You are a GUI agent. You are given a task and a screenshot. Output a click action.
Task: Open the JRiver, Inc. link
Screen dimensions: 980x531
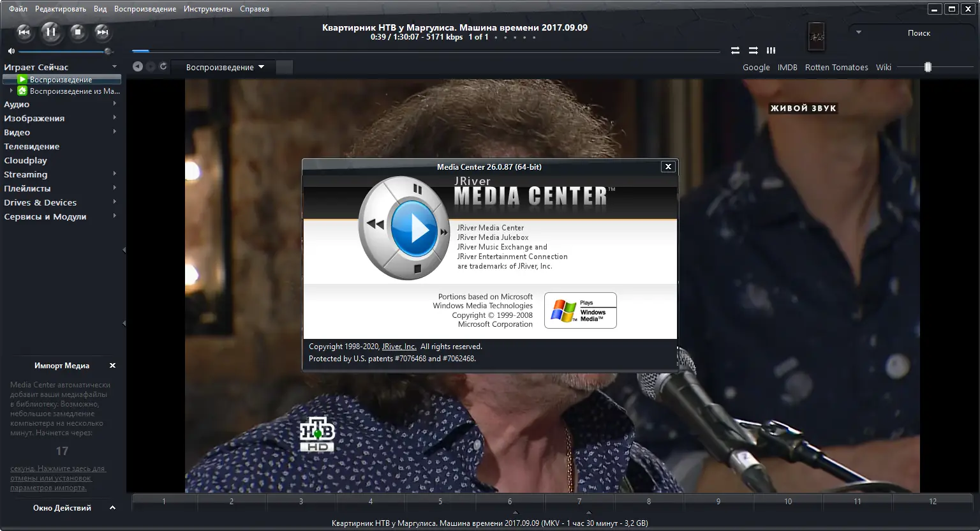click(x=399, y=347)
